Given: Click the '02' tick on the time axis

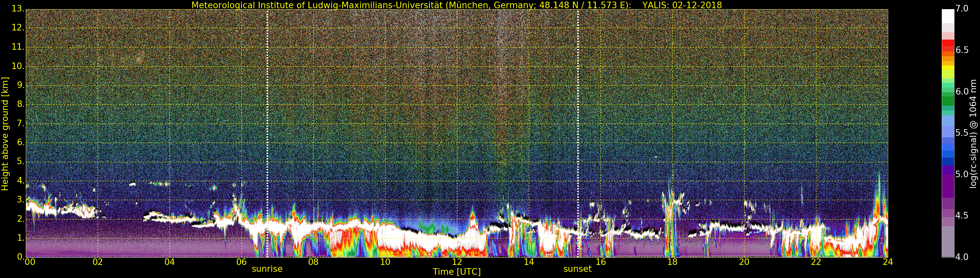Looking at the screenshot, I should [x=98, y=262].
